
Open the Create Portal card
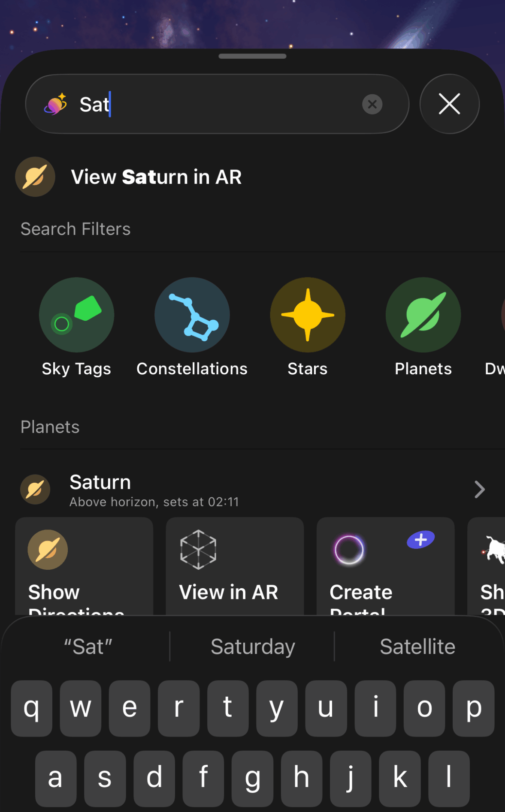pos(385,566)
